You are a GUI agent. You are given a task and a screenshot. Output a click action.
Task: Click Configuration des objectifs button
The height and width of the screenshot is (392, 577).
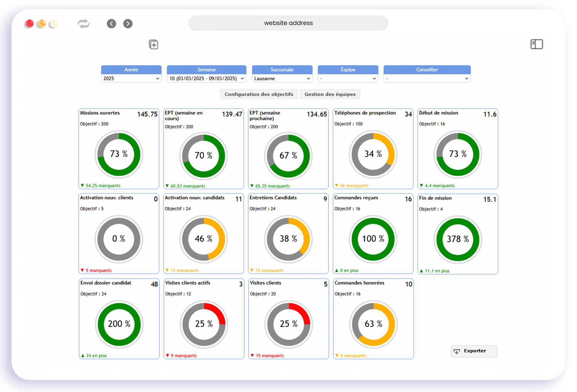coord(259,94)
